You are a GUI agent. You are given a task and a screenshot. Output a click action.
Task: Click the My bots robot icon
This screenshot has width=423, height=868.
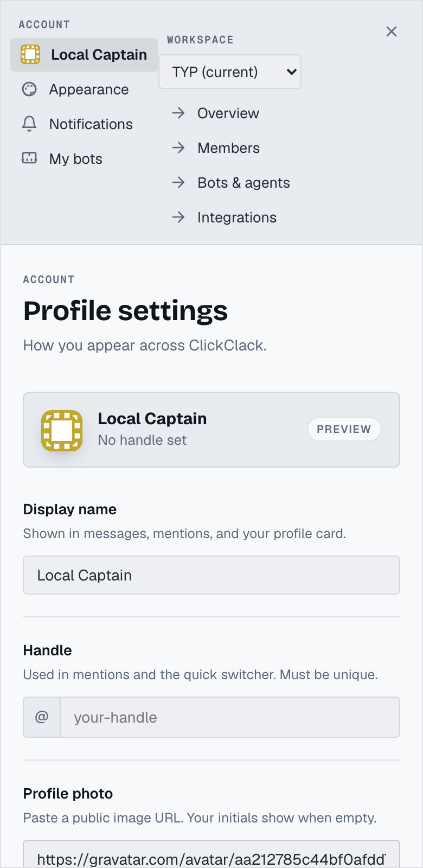tap(29, 158)
